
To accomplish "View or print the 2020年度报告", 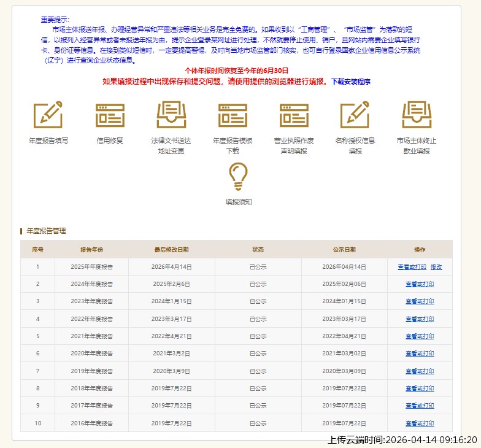I will point(420,353).
